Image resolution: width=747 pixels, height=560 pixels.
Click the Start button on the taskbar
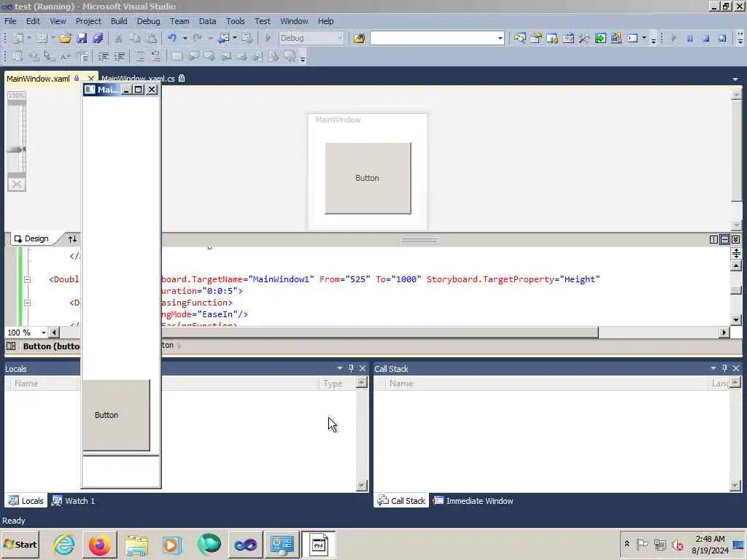tap(20, 544)
